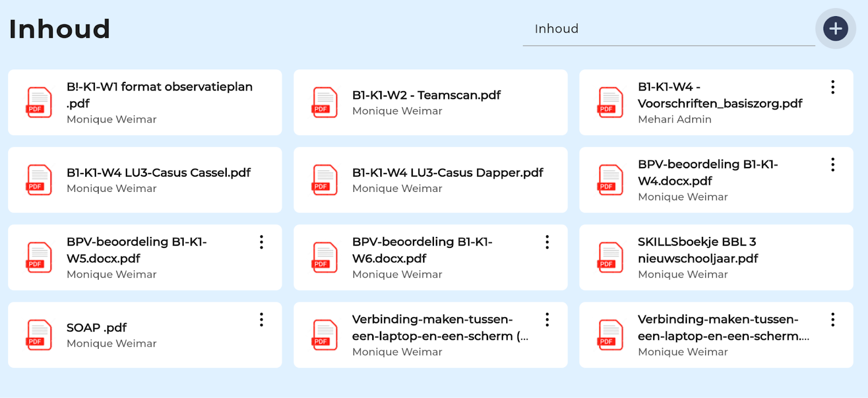The height and width of the screenshot is (398, 868).
Task: Click the plus button to add content
Action: (835, 28)
